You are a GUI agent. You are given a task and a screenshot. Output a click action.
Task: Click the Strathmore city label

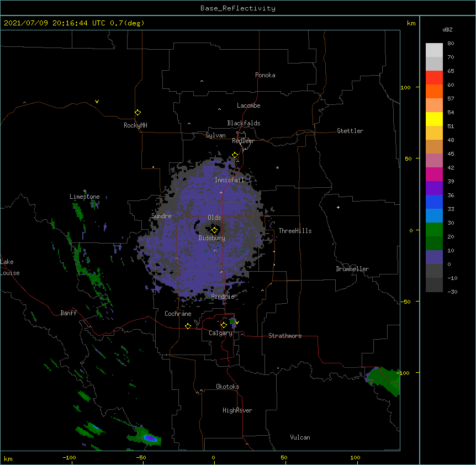coord(285,336)
